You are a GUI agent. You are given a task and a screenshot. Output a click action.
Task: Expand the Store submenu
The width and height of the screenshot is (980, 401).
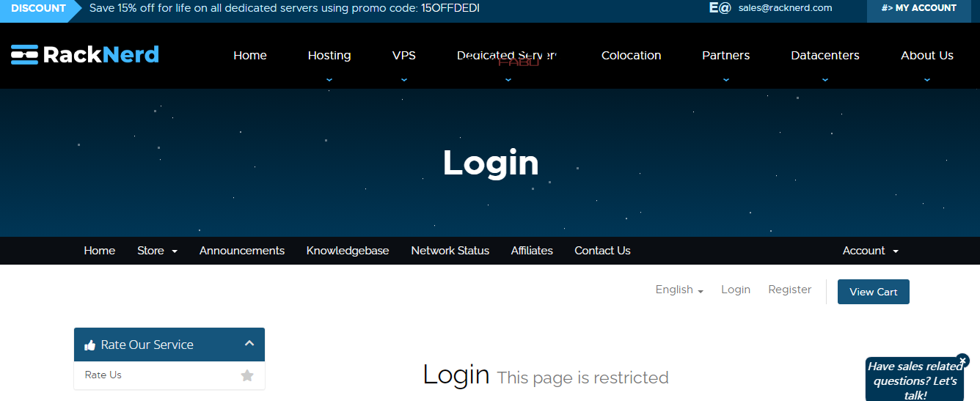pos(157,251)
